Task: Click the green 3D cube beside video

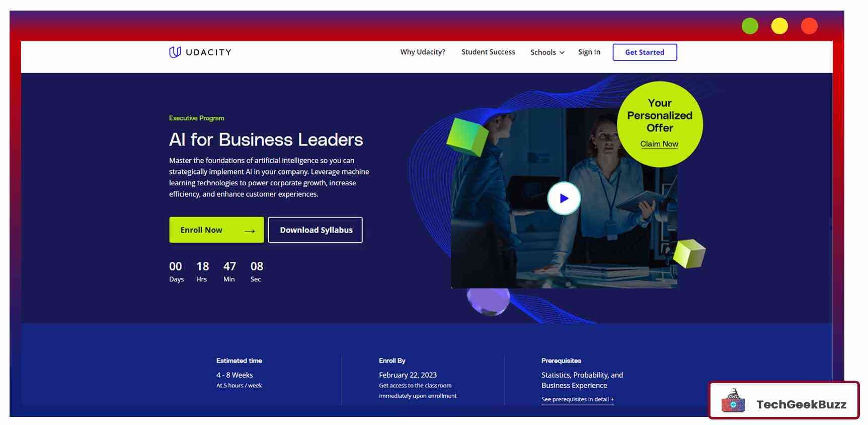Action: (467, 136)
